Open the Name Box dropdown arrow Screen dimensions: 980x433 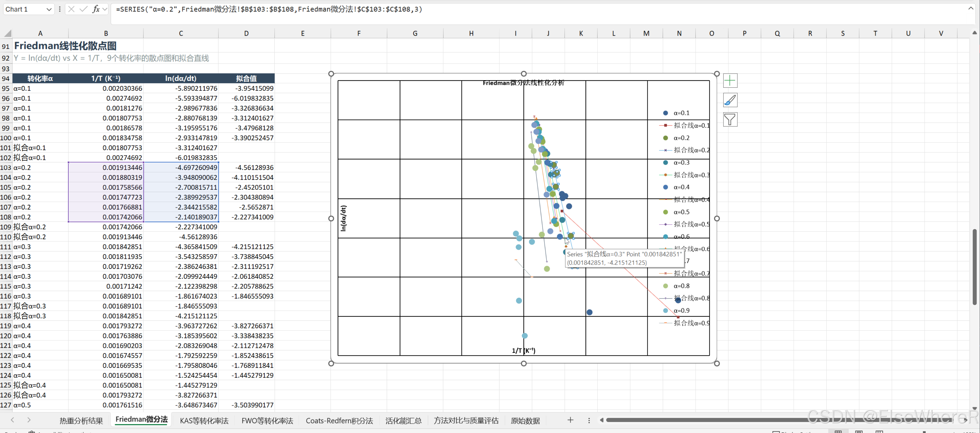click(49, 9)
